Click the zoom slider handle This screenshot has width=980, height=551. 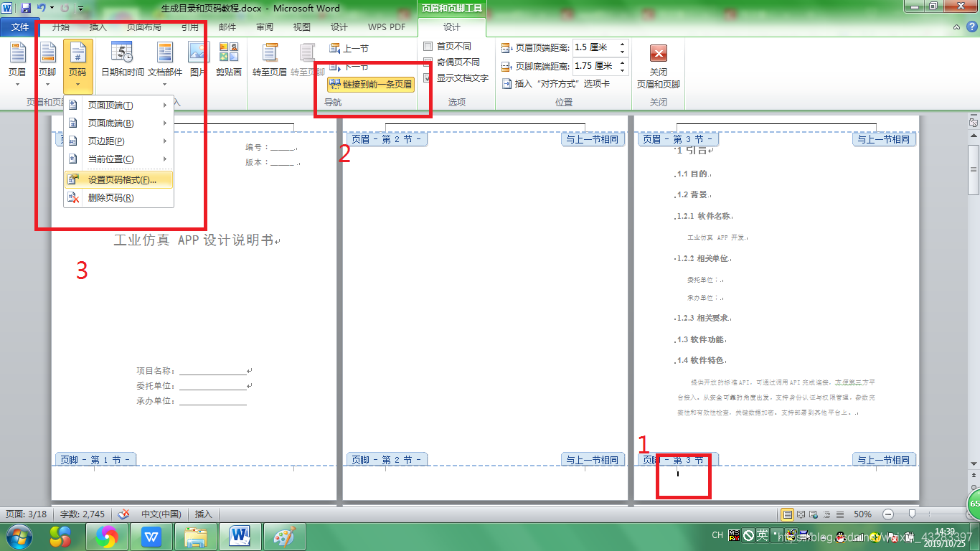tap(912, 514)
